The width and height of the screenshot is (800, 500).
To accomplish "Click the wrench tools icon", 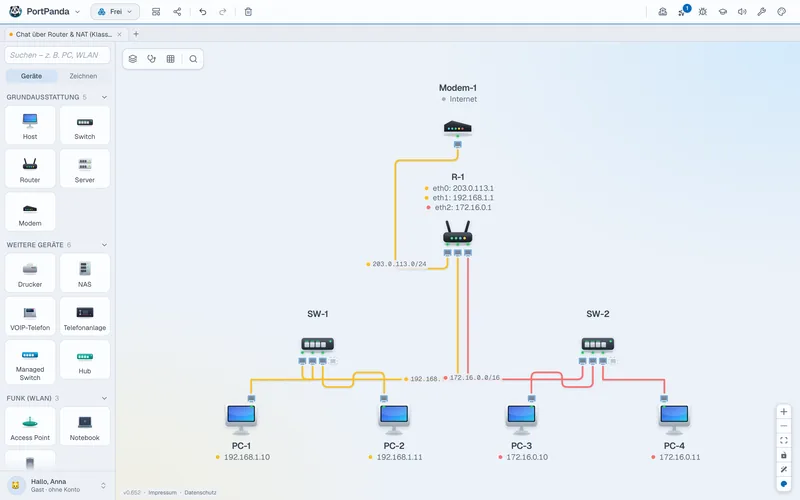I will 762,12.
